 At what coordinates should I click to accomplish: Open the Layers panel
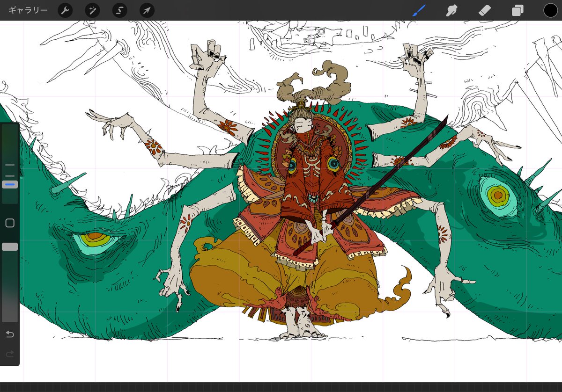[x=518, y=10]
